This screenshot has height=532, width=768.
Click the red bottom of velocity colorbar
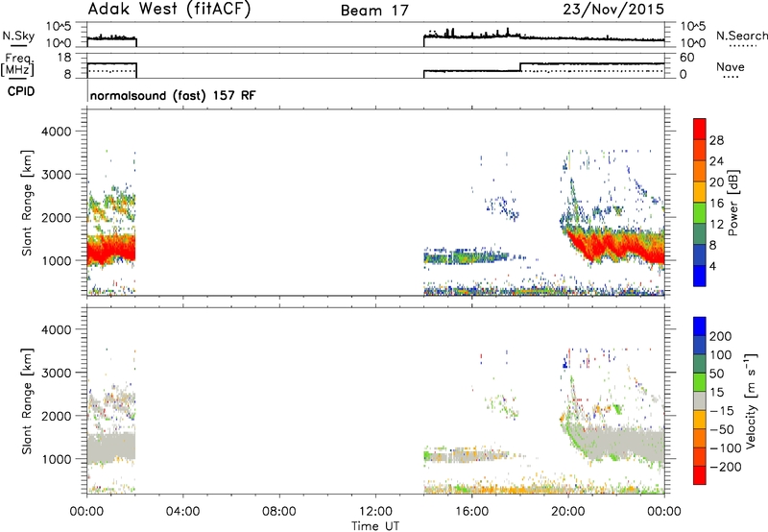click(x=700, y=475)
